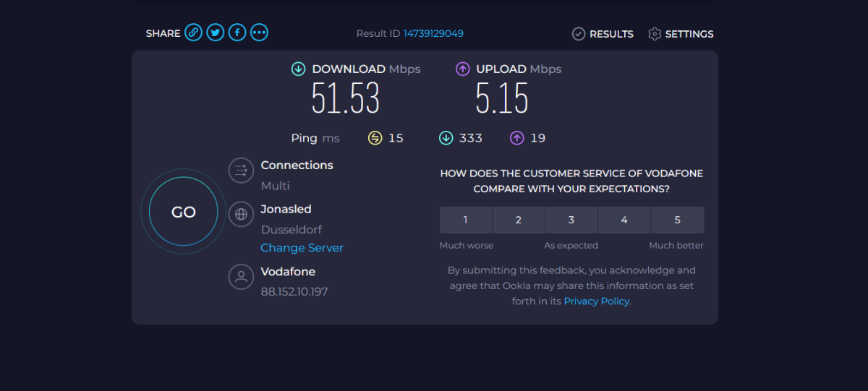Image resolution: width=868 pixels, height=391 pixels.
Task: Click the Jonasled server name
Action: click(286, 209)
